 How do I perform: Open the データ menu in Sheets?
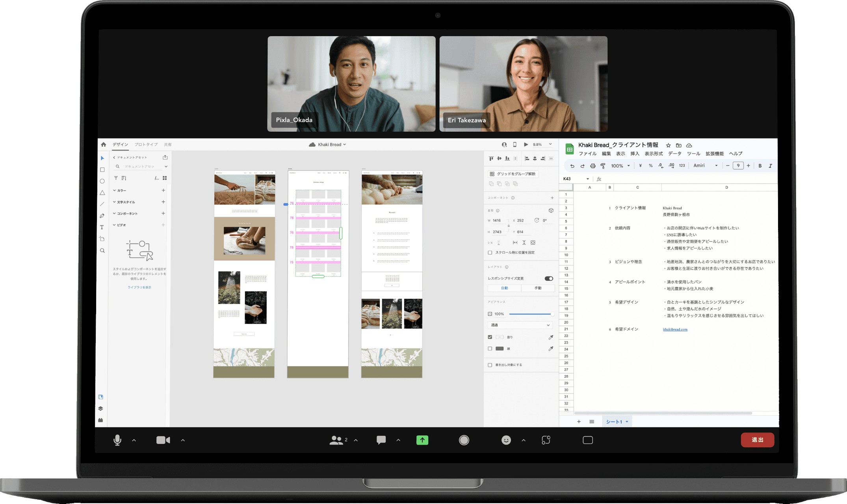click(675, 154)
